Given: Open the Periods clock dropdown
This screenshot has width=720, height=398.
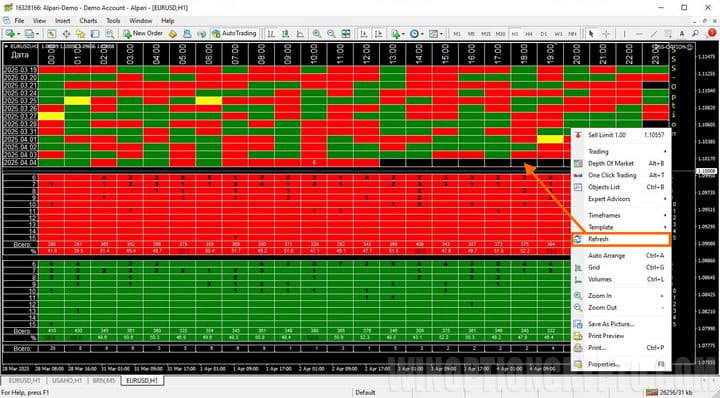Looking at the screenshot, I should click(416, 34).
